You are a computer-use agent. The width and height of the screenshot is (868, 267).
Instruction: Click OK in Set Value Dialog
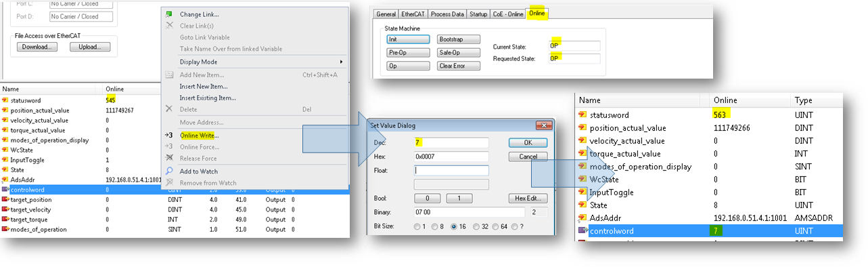click(528, 143)
